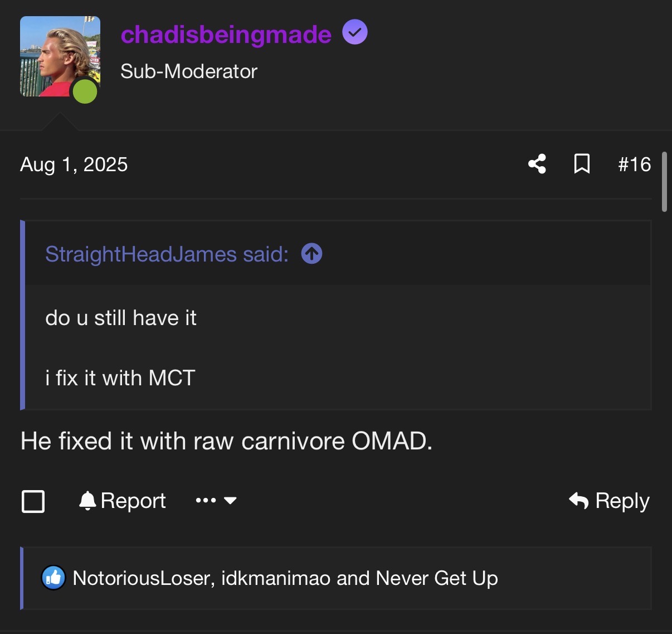The width and height of the screenshot is (672, 634).
Task: Click the green online status dot
Action: click(85, 91)
